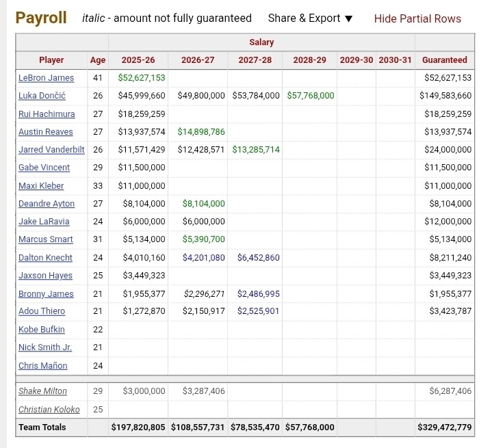Image resolution: width=492 pixels, height=448 pixels.
Task: Select Rui Hachimura player link
Action: pos(47,114)
